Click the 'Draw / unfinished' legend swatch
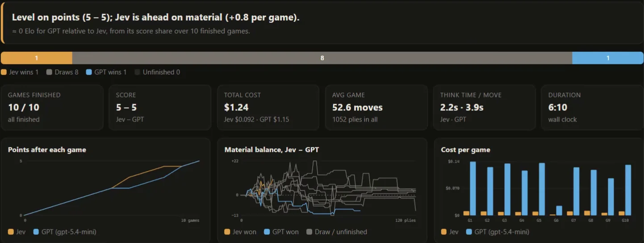Viewport: 644px width, 243px height. pyautogui.click(x=309, y=232)
